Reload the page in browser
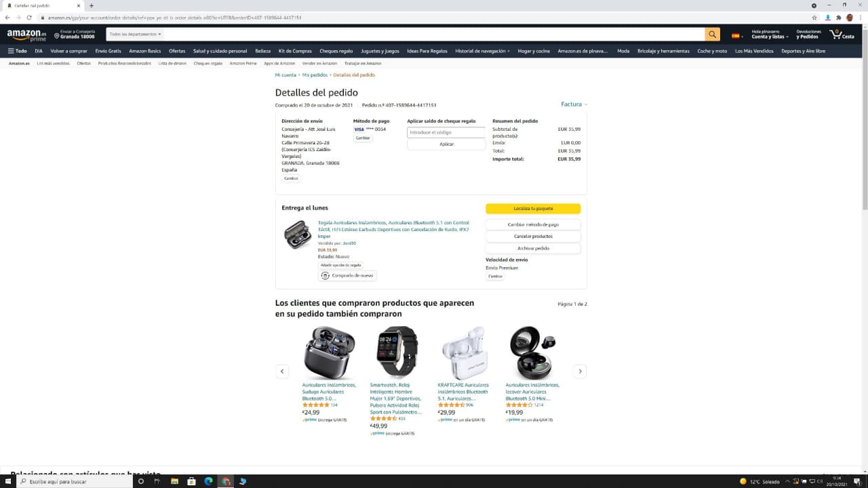 click(x=29, y=17)
